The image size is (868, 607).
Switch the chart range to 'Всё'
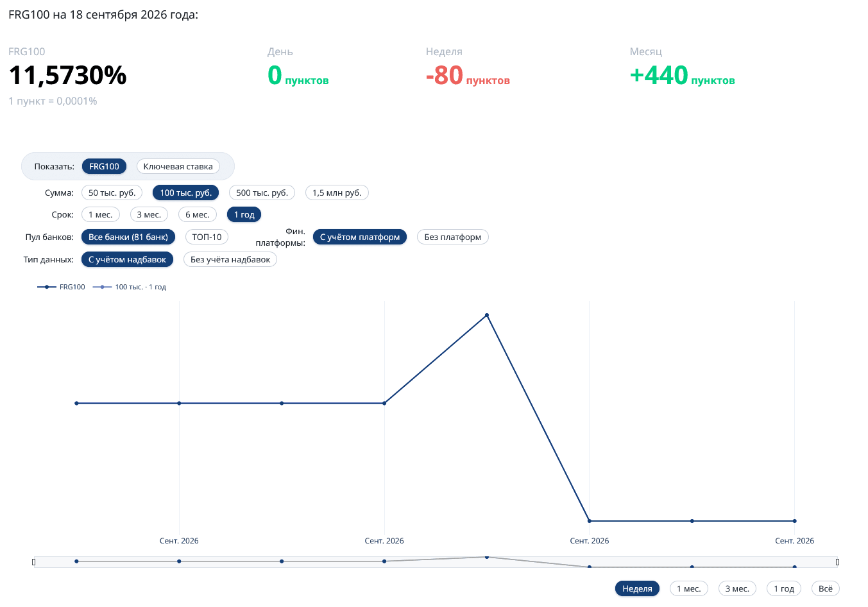826,588
